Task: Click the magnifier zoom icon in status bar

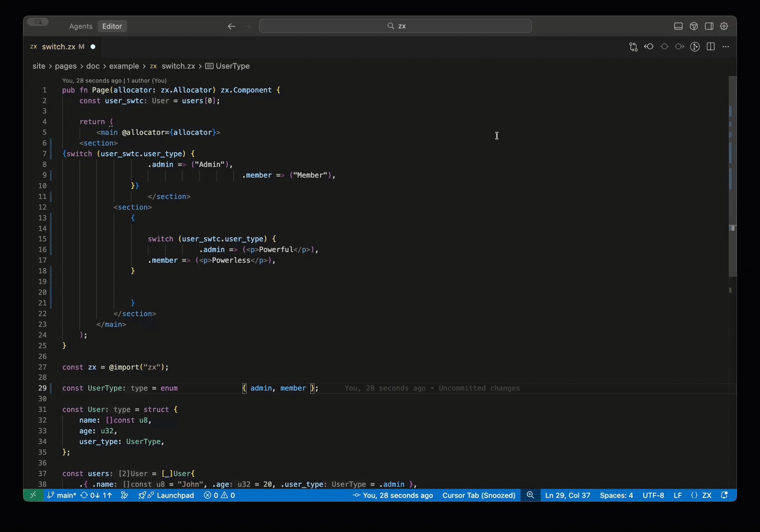Action: coord(531,495)
